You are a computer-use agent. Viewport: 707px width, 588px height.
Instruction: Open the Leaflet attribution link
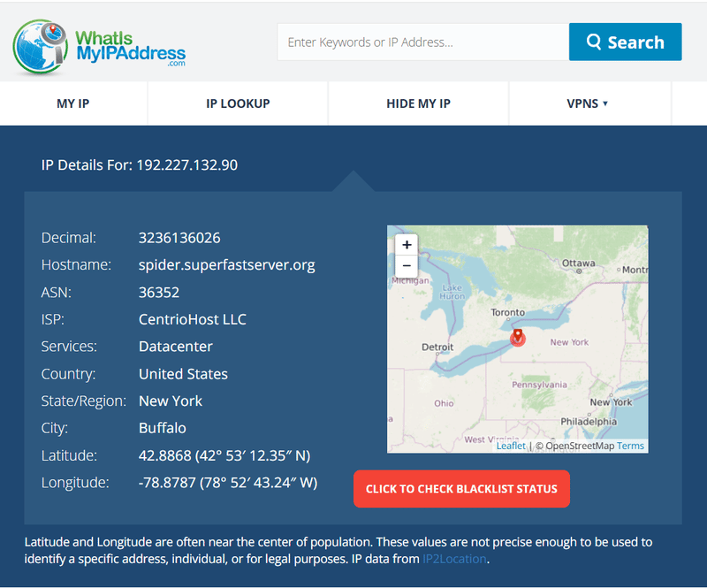pos(511,446)
